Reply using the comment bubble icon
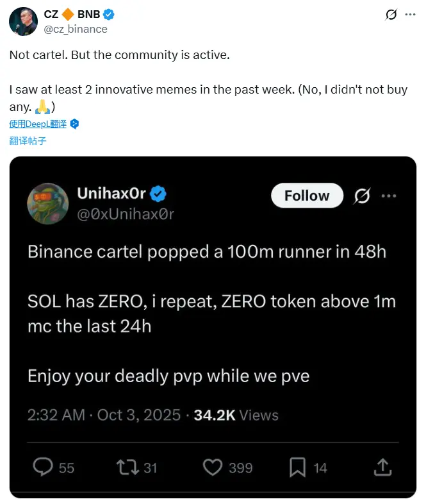Image resolution: width=426 pixels, height=504 pixels. (x=43, y=467)
